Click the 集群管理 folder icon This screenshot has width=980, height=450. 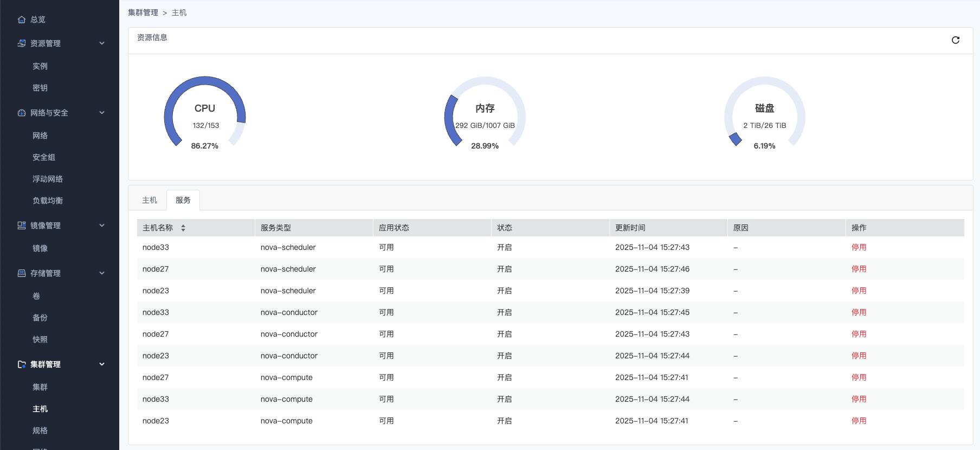tap(22, 364)
